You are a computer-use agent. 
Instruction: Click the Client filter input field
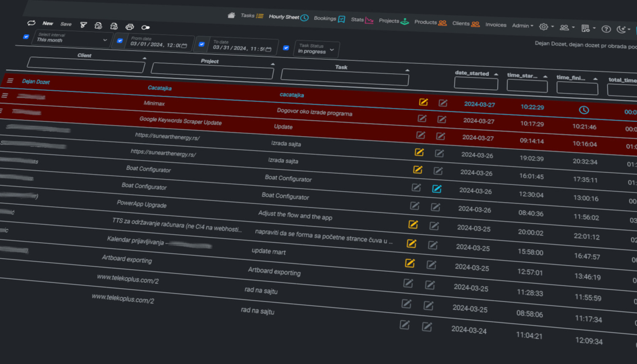point(86,65)
